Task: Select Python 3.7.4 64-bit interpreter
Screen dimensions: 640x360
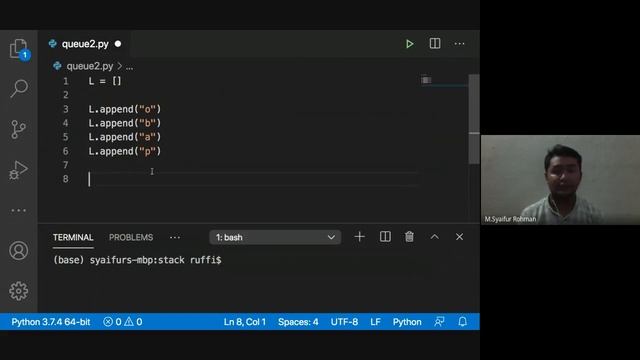Action: tap(51, 322)
